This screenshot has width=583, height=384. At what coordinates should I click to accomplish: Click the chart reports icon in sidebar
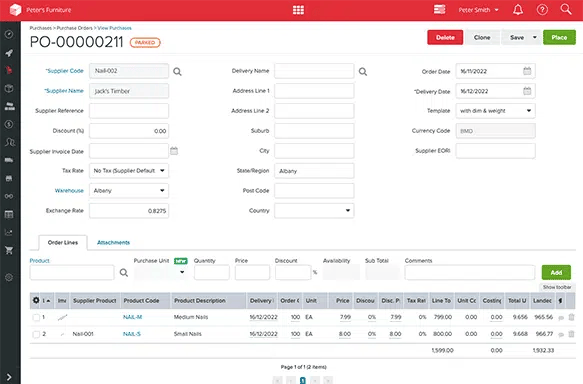[9, 232]
